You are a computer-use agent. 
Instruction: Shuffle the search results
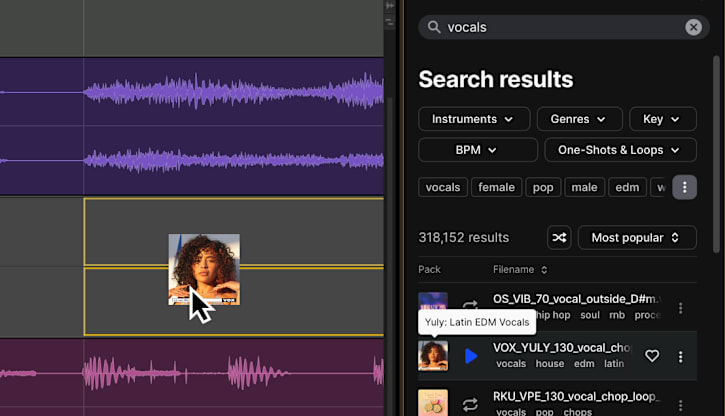[559, 238]
